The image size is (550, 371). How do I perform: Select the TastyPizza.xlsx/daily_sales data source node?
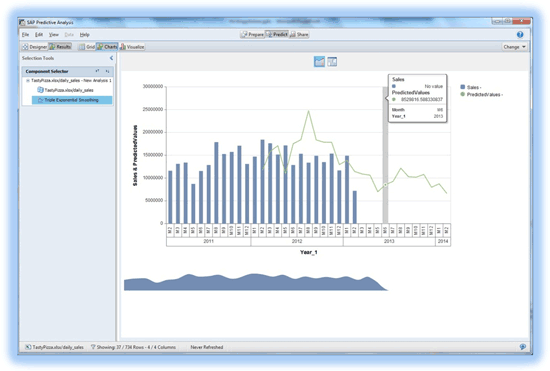[x=66, y=90]
